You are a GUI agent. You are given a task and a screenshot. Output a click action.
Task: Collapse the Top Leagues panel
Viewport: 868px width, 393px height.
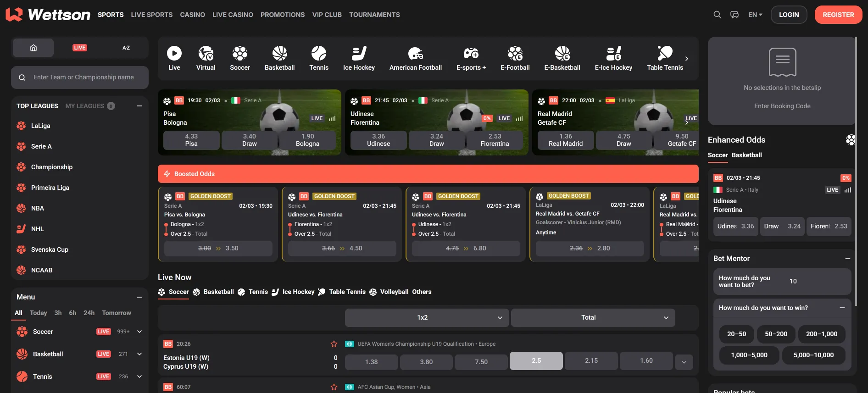tap(139, 106)
